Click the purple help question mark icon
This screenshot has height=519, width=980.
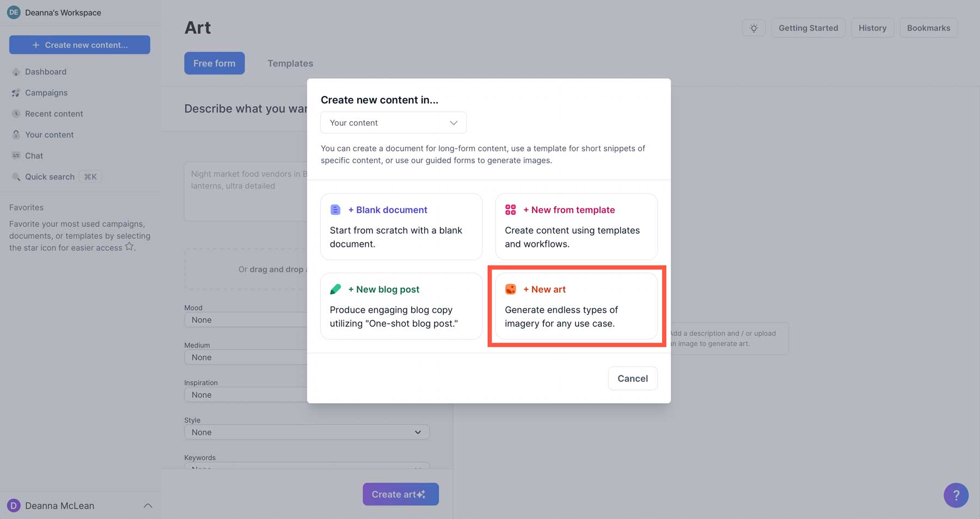[x=955, y=495]
